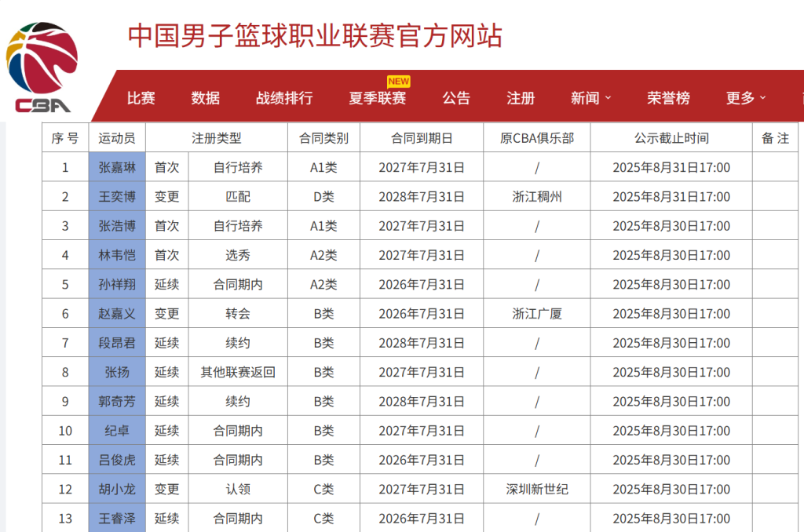The height and width of the screenshot is (532, 804).
Task: Click player 胡小龙
Action: (116, 489)
